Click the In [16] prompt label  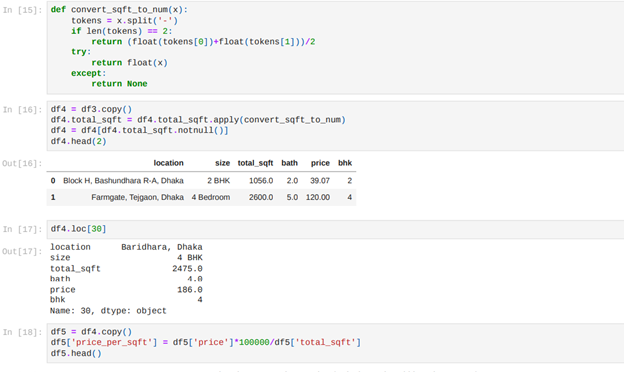tap(22, 109)
